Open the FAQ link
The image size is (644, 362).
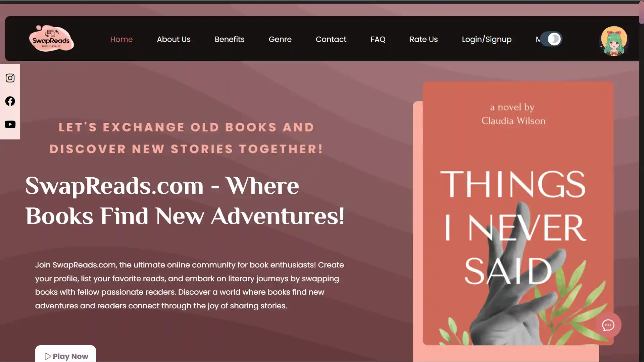click(378, 39)
